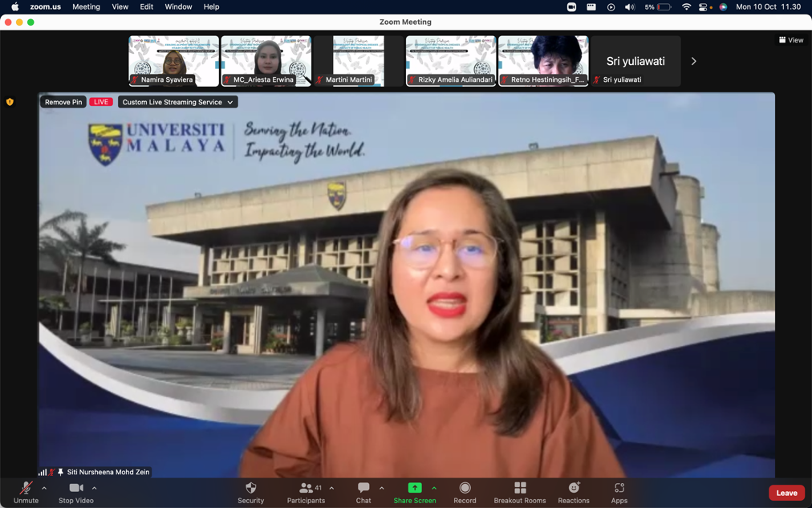Open the Meeting menu in menu bar
This screenshot has width=812, height=508.
click(x=86, y=6)
